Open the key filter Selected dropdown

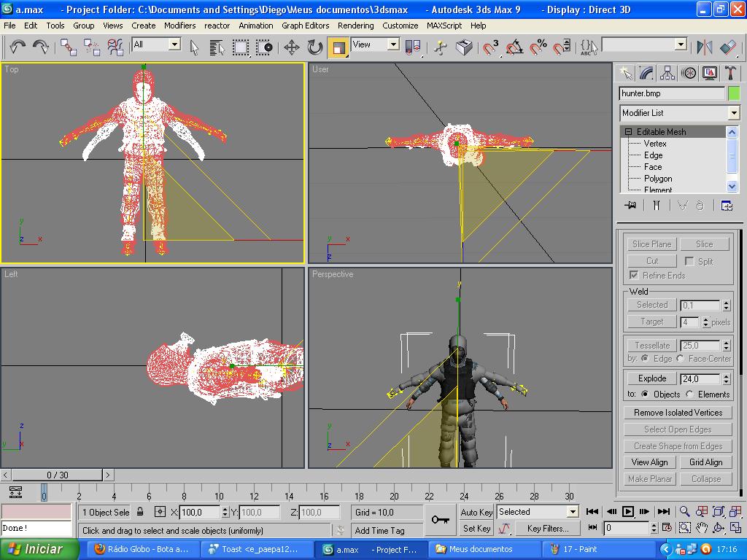click(573, 512)
